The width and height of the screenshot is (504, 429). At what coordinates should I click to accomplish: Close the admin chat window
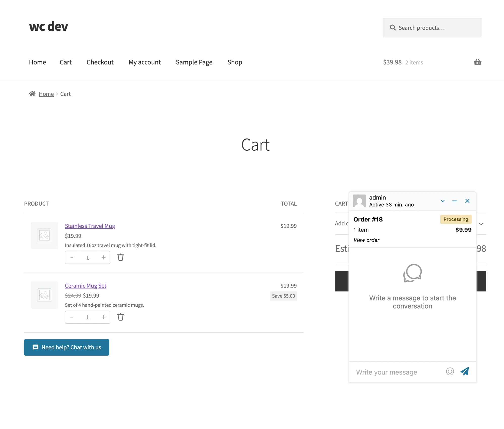click(467, 201)
